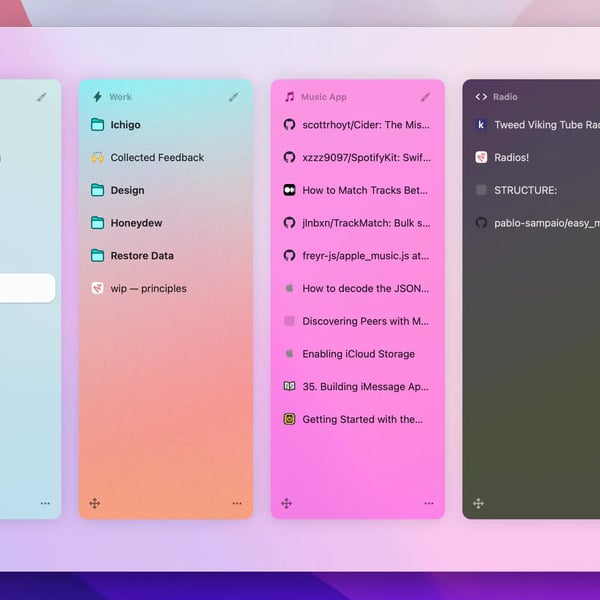This screenshot has width=600, height=600.
Task: Open How to Match Tracks link
Action: click(x=364, y=190)
